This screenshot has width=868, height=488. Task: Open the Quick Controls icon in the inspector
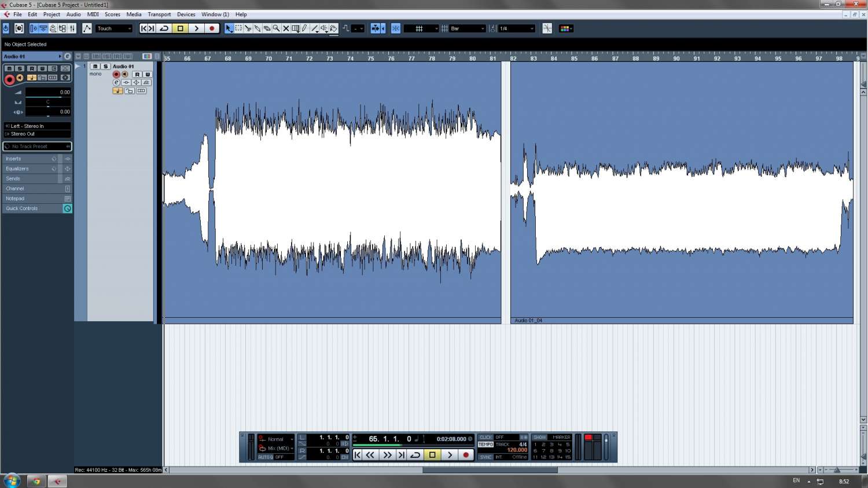(x=67, y=208)
